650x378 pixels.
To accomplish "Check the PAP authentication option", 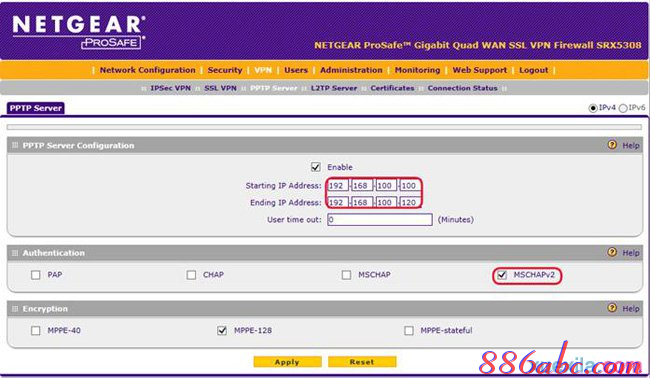I will click(36, 275).
